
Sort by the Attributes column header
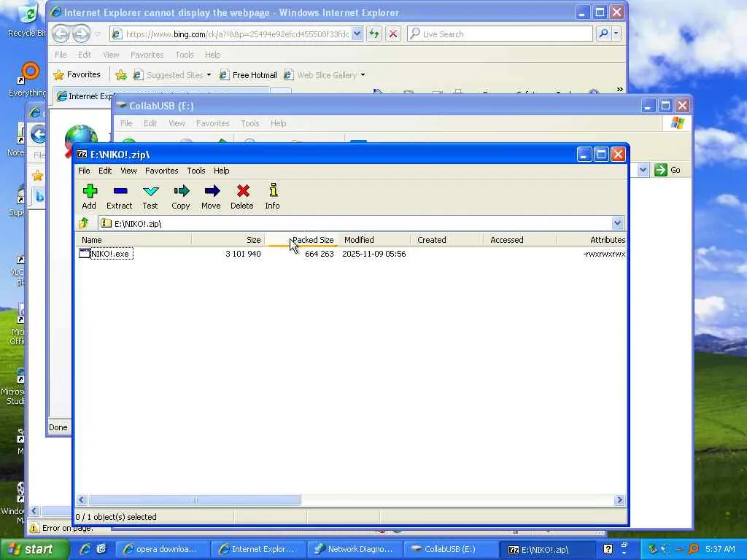(591, 239)
